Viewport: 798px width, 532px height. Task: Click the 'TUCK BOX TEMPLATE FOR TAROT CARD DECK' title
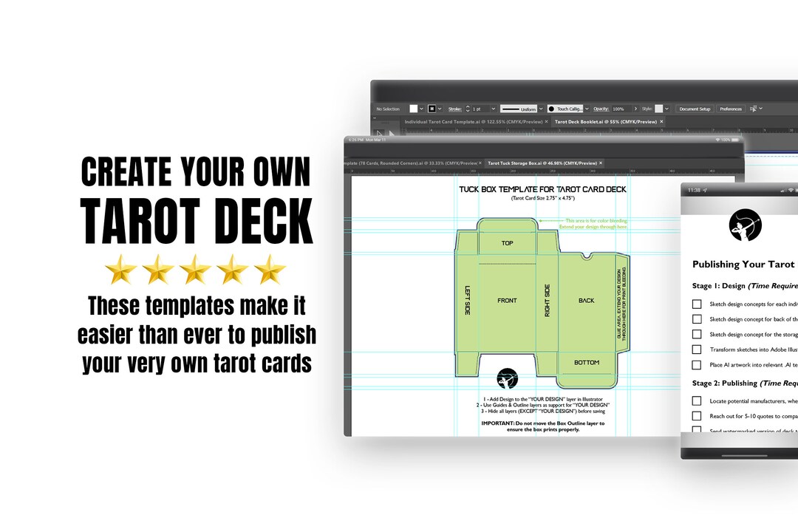[542, 189]
